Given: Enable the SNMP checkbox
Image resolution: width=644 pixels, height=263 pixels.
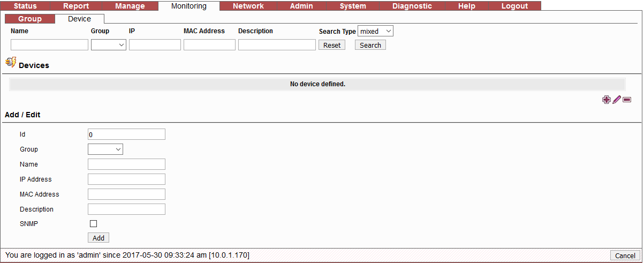Looking at the screenshot, I should coord(94,224).
